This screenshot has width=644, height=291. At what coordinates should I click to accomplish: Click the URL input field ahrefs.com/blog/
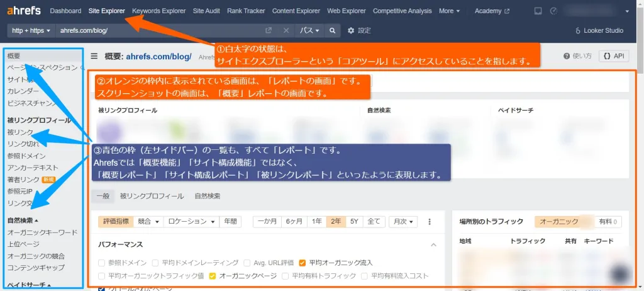(160, 30)
